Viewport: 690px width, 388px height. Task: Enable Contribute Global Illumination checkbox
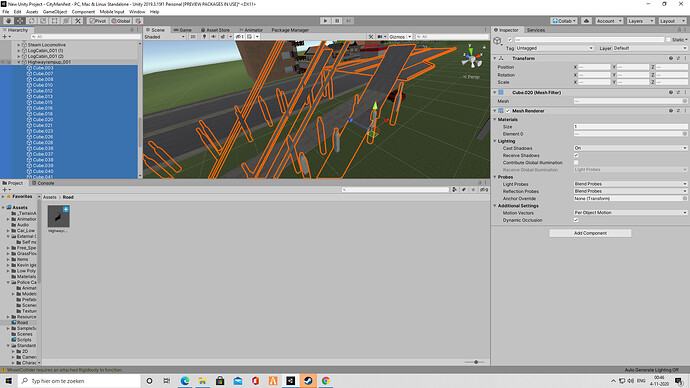(576, 162)
